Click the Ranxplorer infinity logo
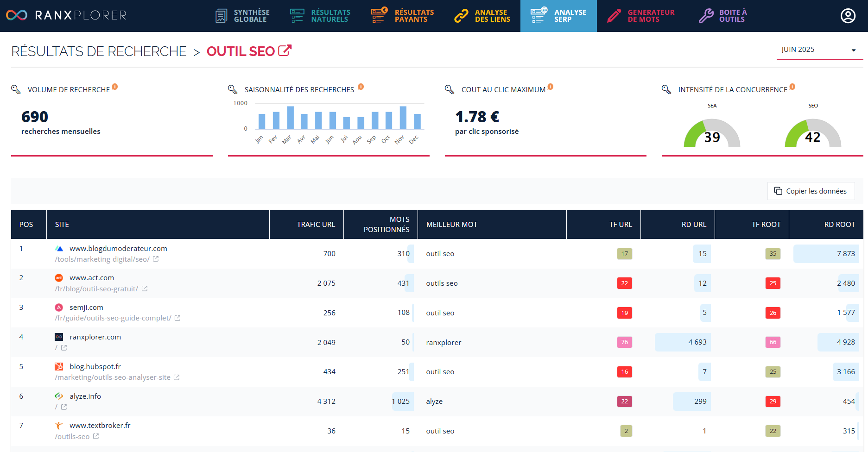 click(17, 15)
